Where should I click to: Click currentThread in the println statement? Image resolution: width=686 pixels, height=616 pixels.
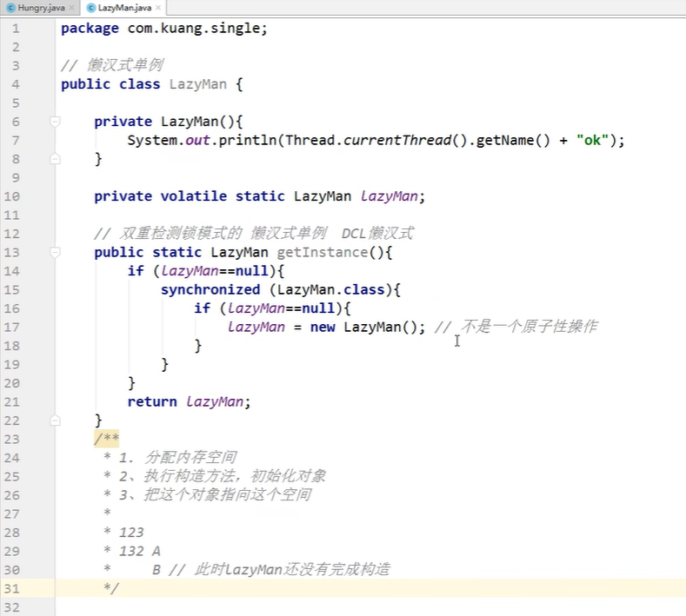tap(396, 140)
